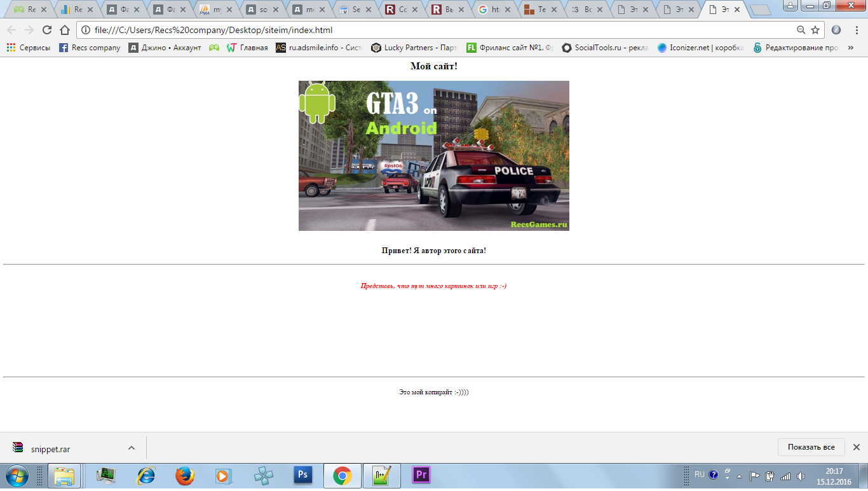Click the extension icon beside the address bar
Screen dimensions: 868x491
coord(836,30)
